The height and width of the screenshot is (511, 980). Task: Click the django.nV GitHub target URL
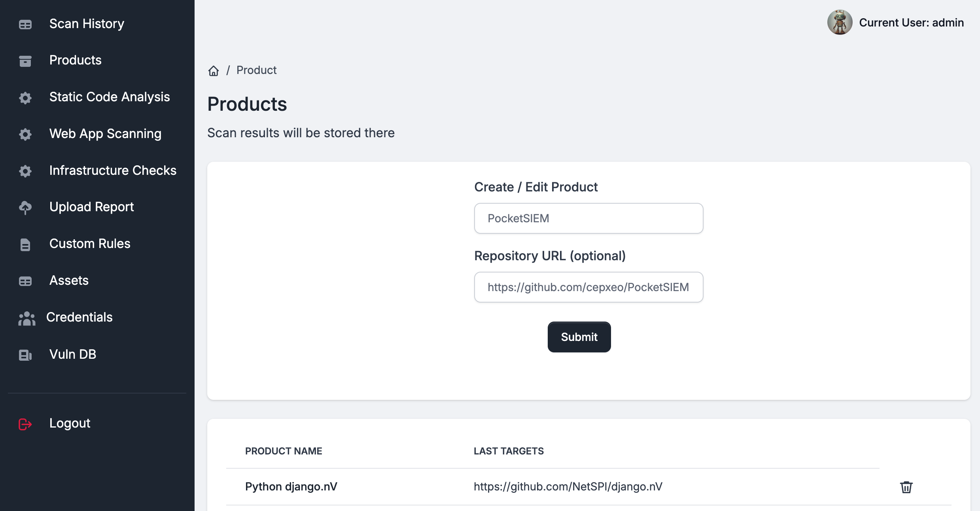568,486
